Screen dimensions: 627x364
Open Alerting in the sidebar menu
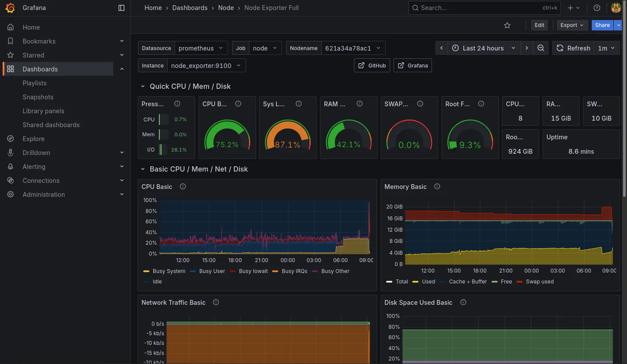coord(34,167)
